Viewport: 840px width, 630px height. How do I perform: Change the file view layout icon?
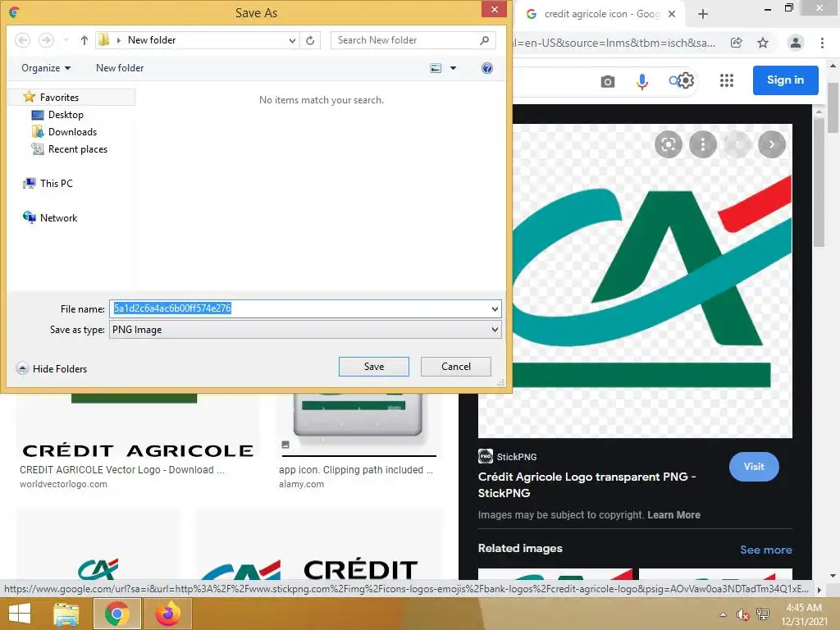click(436, 68)
